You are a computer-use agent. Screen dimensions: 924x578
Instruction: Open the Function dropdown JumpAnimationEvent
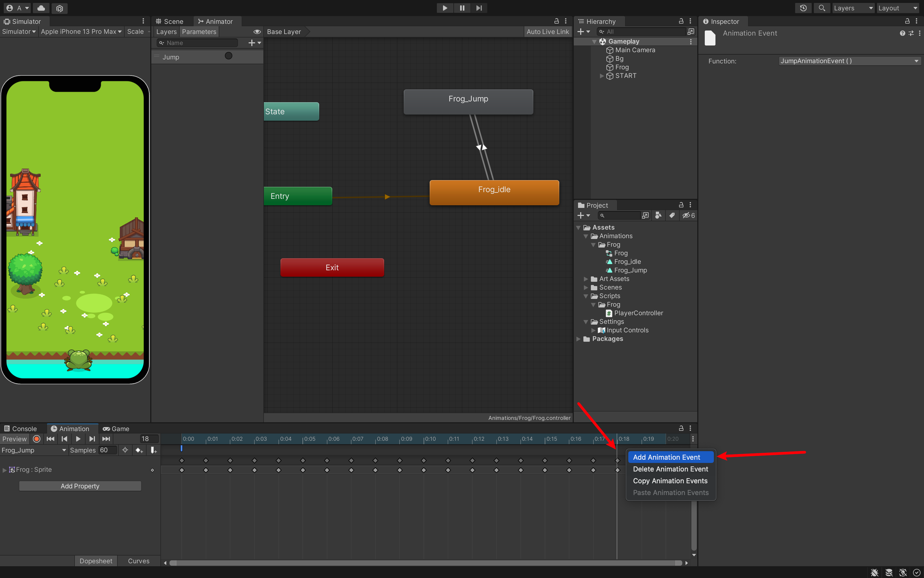850,61
